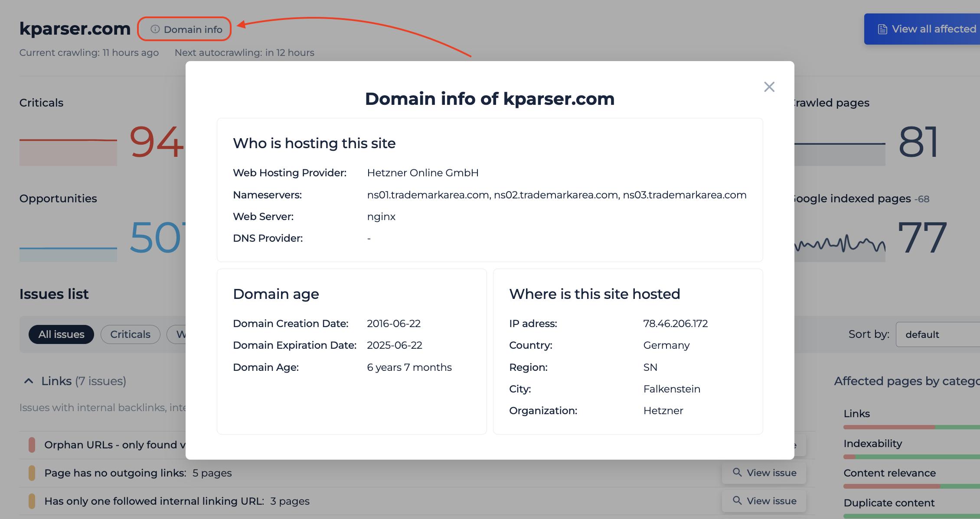Image resolution: width=980 pixels, height=519 pixels.
Task: Click the Content relevance category bar
Action: click(911, 487)
